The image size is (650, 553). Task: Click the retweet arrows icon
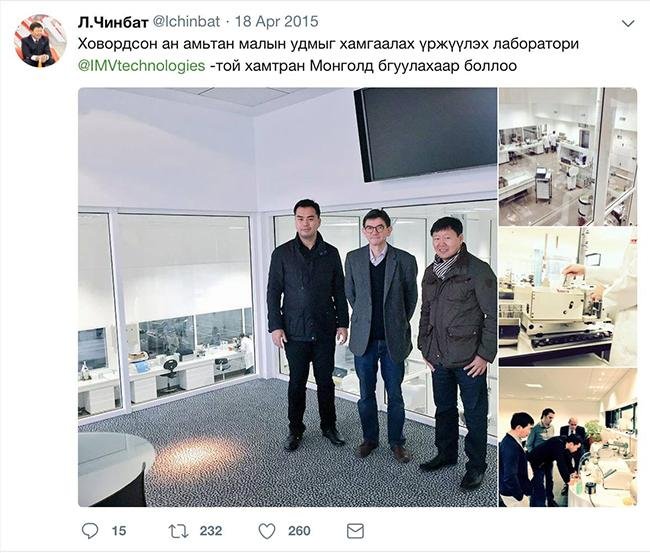179,531
